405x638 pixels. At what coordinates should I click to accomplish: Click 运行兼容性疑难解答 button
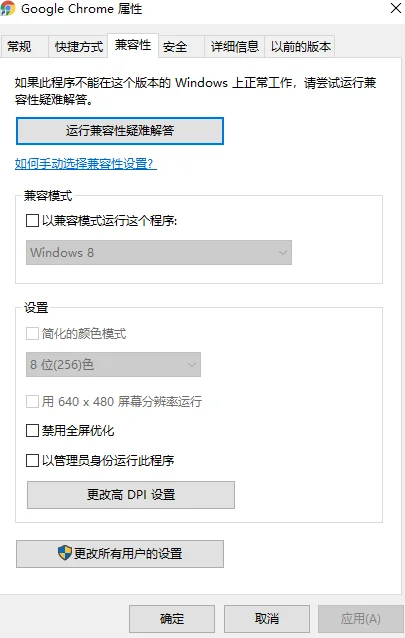click(120, 131)
